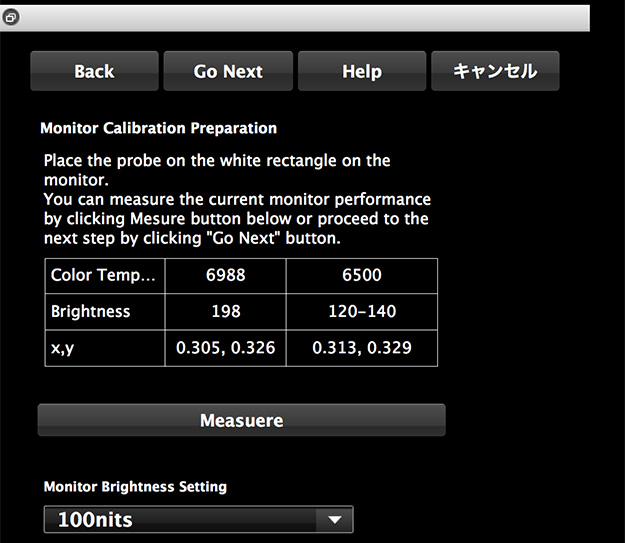Click the measured chromaticity 0.305, 0.326 cell
The image size is (625, 543).
click(225, 348)
